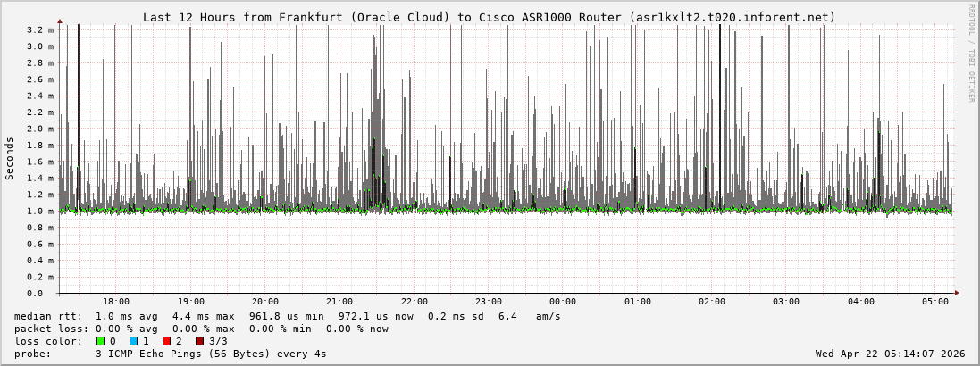Click the vertical Seconds axis label
The height and width of the screenshot is (366, 980).
tap(10, 158)
